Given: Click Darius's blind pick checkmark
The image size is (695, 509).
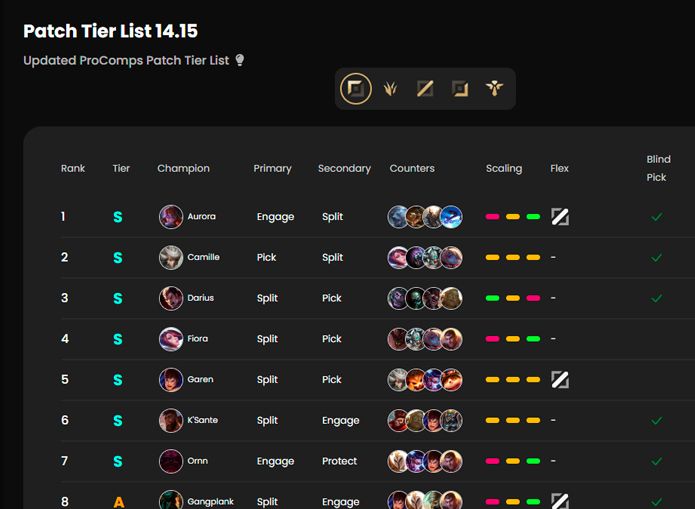Looking at the screenshot, I should (x=657, y=298).
